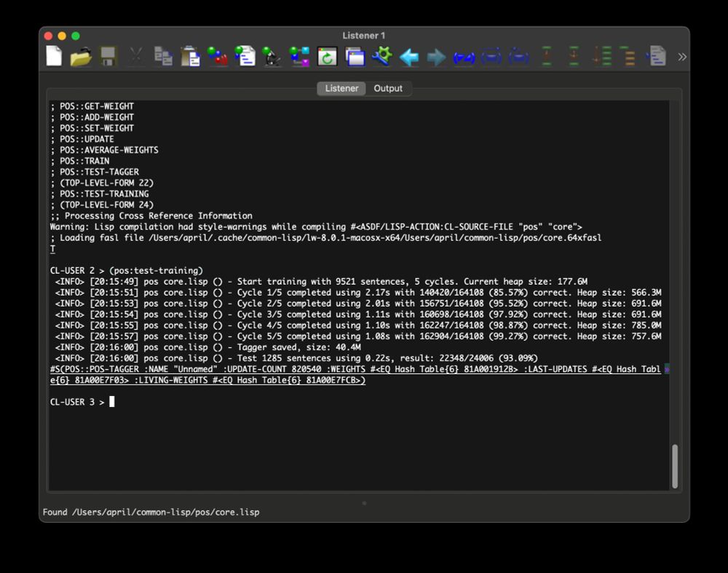Click the microscope Inspect icon
This screenshot has height=573, width=728.
pos(272,57)
